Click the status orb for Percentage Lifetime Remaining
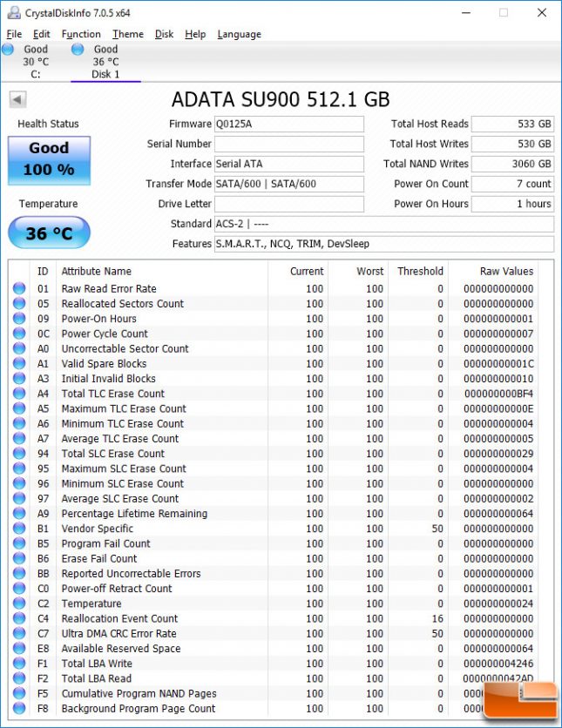 19,514
